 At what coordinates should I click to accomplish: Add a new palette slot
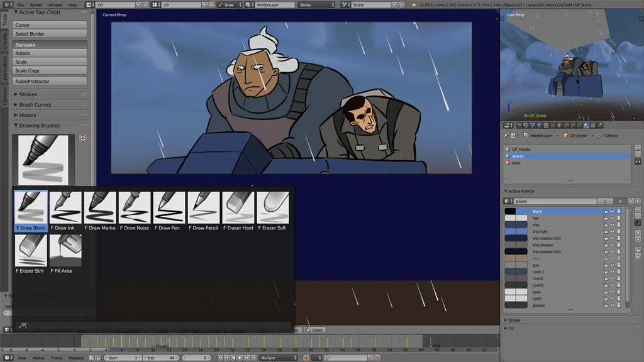coord(638,147)
